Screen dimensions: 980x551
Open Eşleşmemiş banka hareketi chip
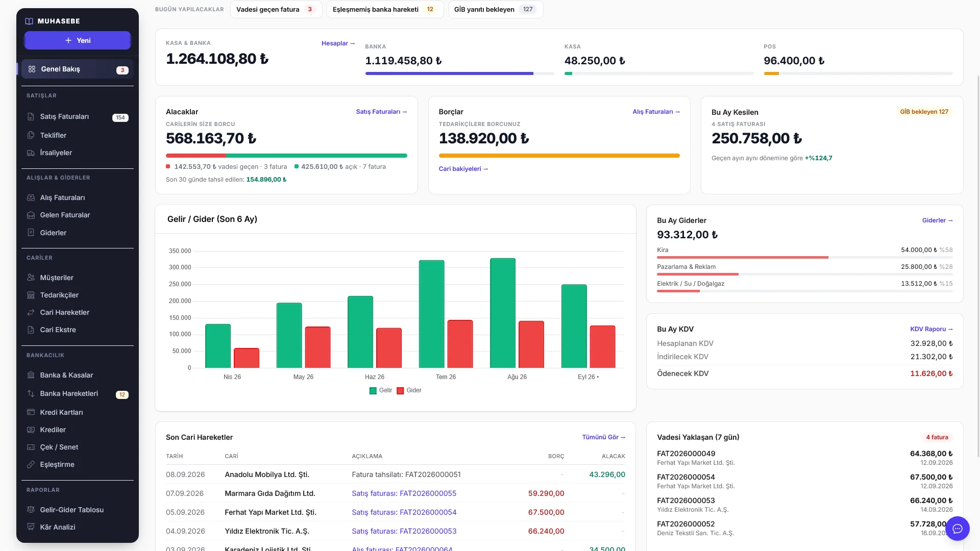pyautogui.click(x=385, y=9)
